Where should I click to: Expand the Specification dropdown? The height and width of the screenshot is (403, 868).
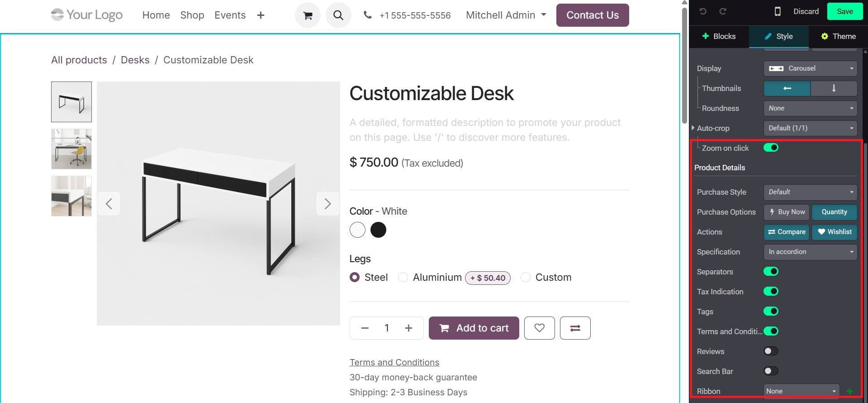point(810,252)
